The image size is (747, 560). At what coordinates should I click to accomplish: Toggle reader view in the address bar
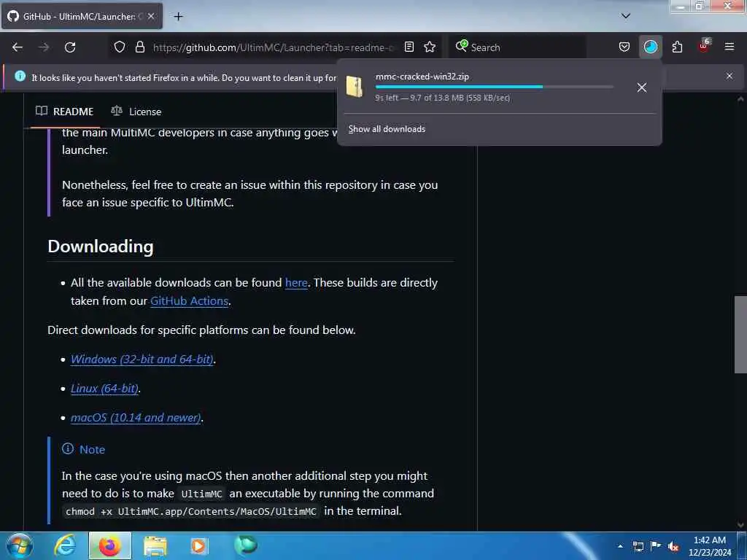409,47
